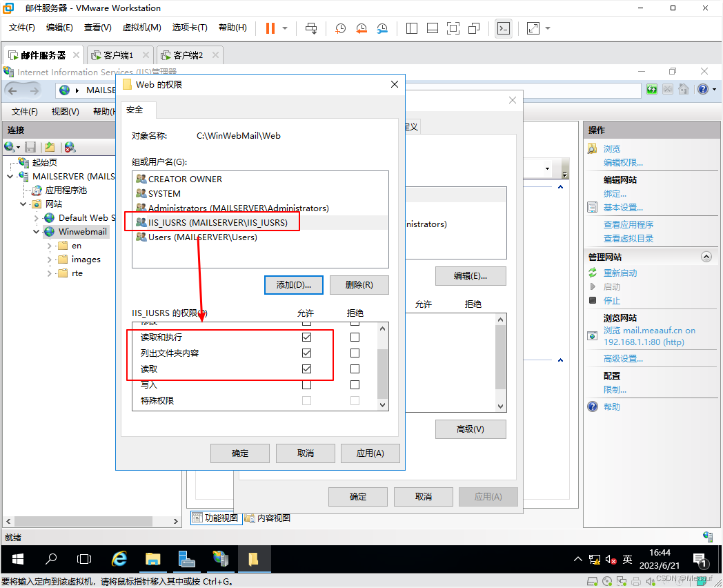723x588 pixels.
Task: Open snapshot manager icon
Action: coord(382,28)
